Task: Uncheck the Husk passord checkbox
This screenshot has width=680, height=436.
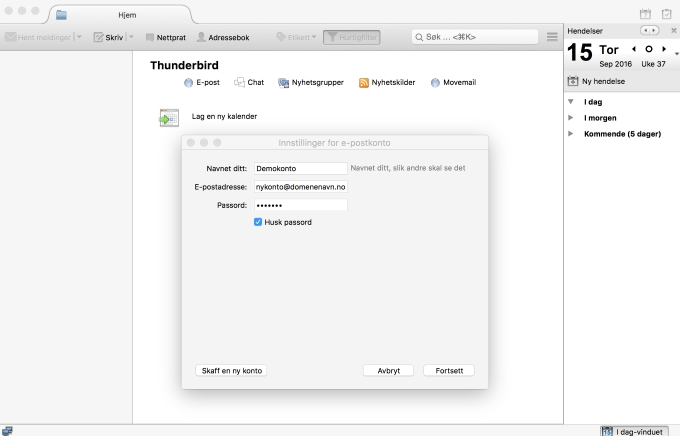Action: pos(258,222)
